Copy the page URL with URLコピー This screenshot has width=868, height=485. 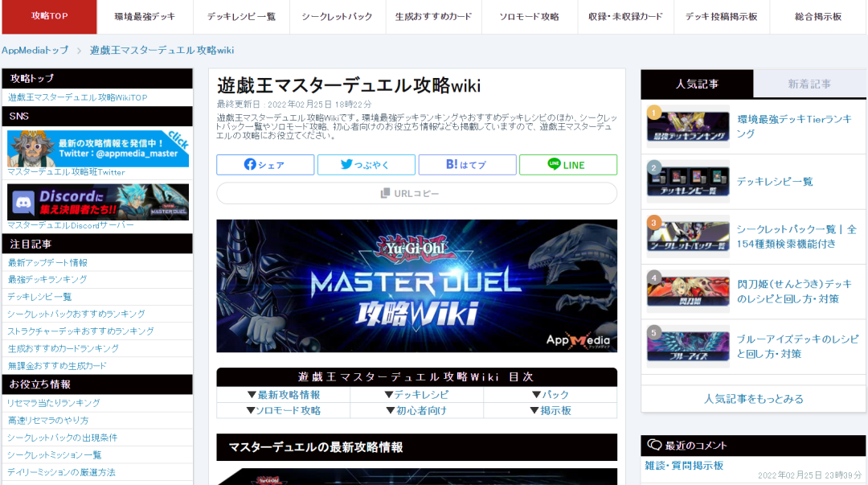[x=417, y=194]
